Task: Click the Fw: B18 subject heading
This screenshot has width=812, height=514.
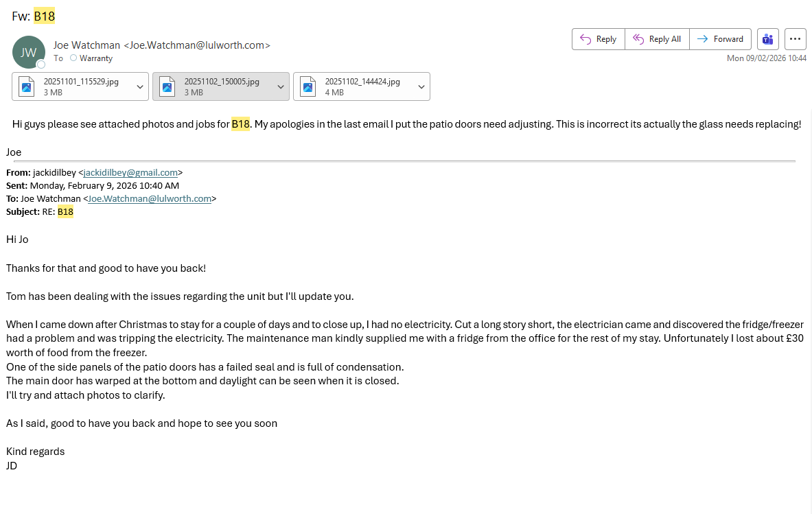Action: 33,16
